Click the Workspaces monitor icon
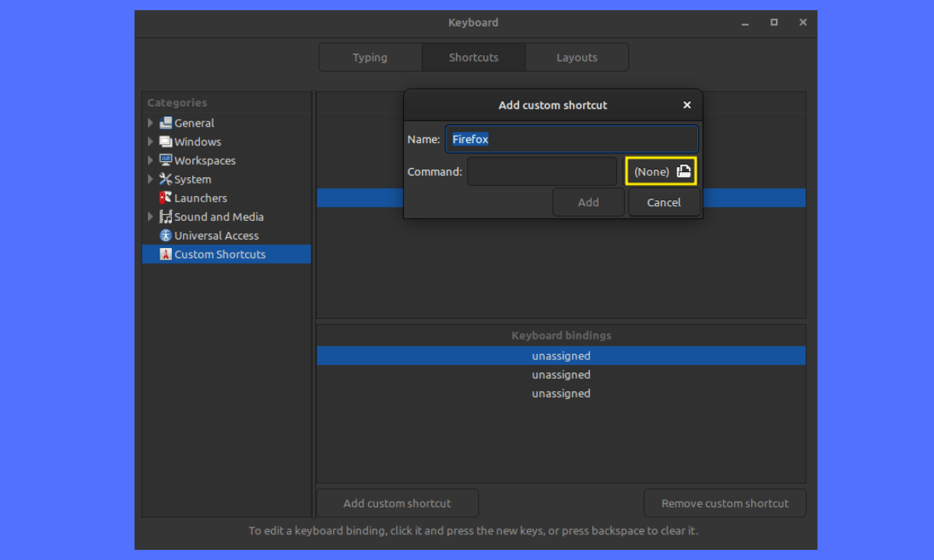The image size is (934, 560). pos(165,160)
